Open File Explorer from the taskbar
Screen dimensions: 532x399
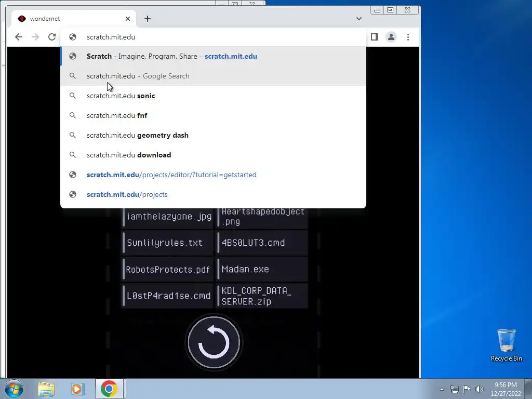46,389
